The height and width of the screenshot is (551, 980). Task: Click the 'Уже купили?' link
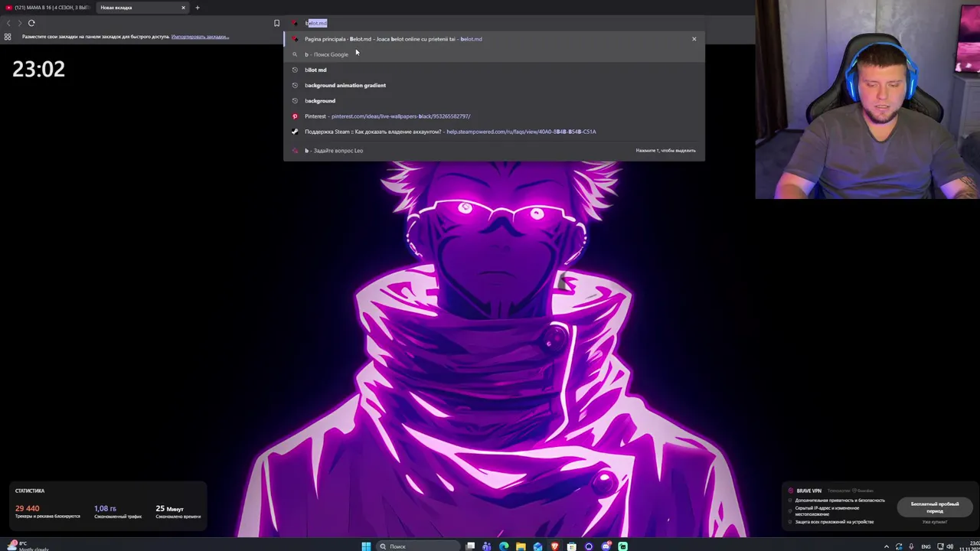[935, 522]
